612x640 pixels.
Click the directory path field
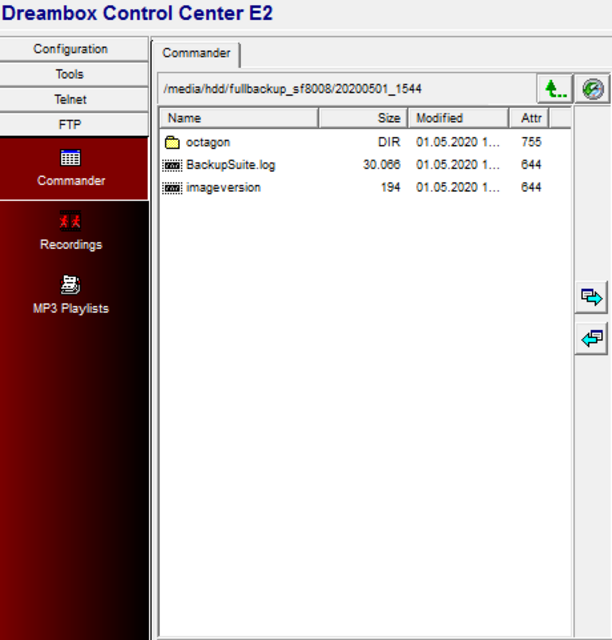coord(347,89)
